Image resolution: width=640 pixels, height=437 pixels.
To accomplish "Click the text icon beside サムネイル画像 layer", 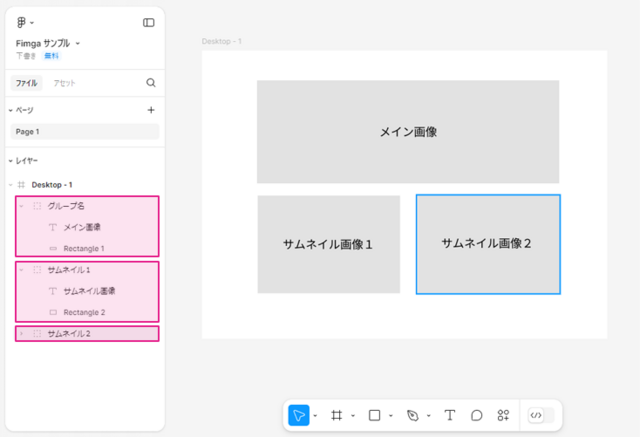I will tap(53, 291).
